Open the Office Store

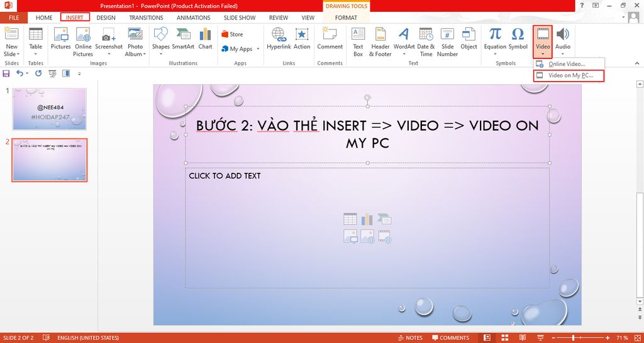(x=233, y=34)
